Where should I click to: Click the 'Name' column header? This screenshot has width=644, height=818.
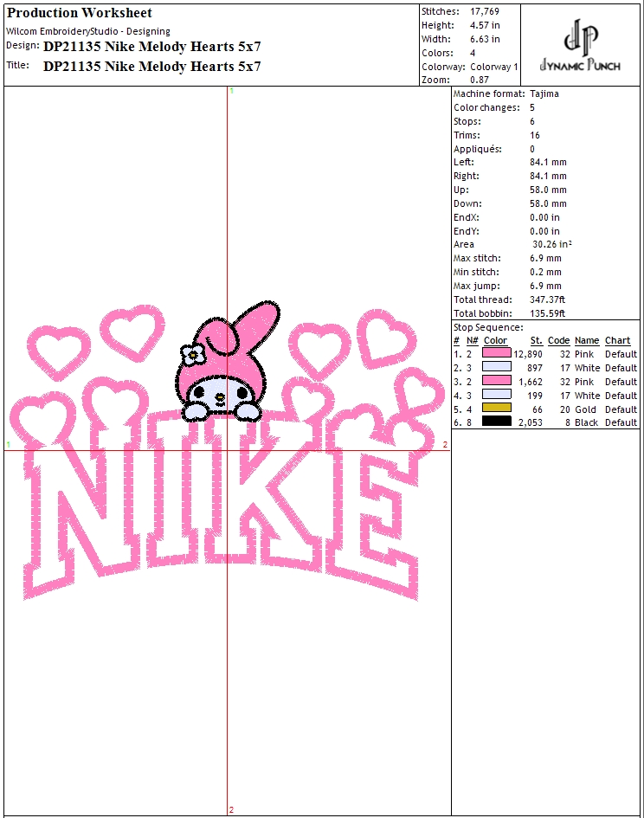point(587,341)
